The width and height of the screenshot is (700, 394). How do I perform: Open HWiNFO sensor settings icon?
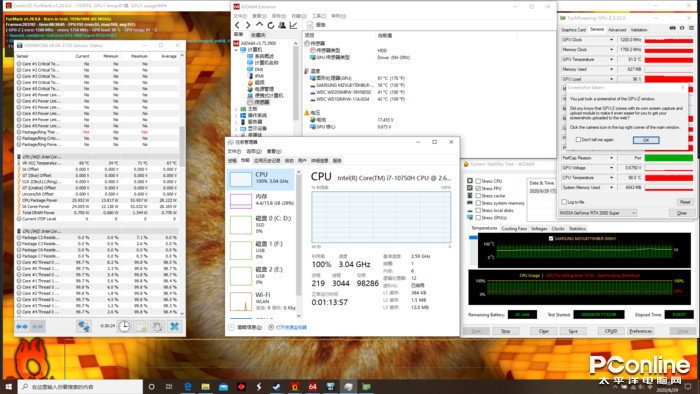[158, 327]
